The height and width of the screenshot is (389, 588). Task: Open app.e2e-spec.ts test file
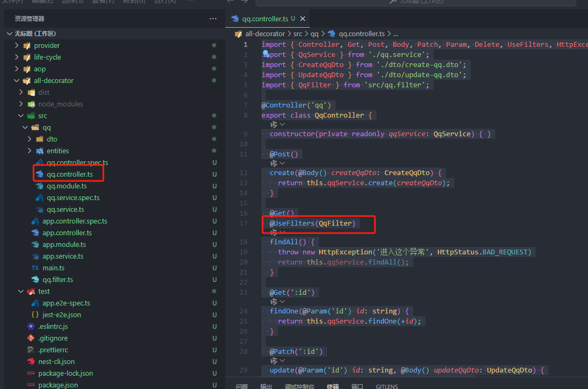(x=66, y=303)
